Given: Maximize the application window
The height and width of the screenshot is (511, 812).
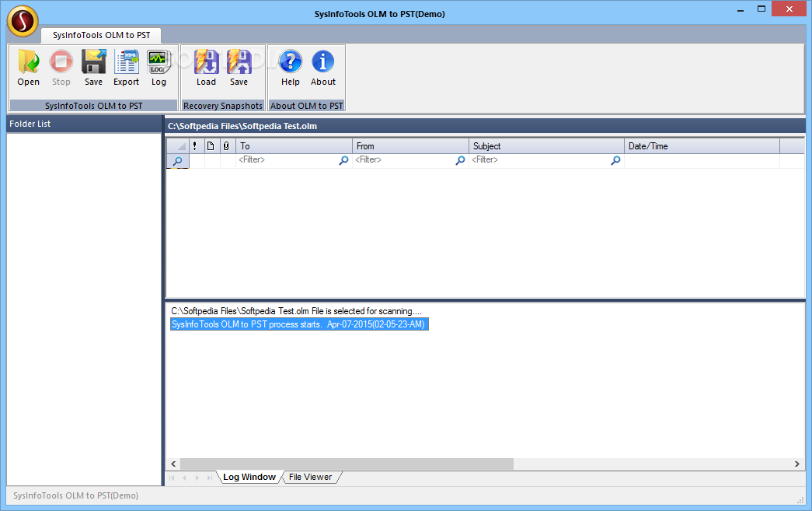Looking at the screenshot, I should pos(761,9).
